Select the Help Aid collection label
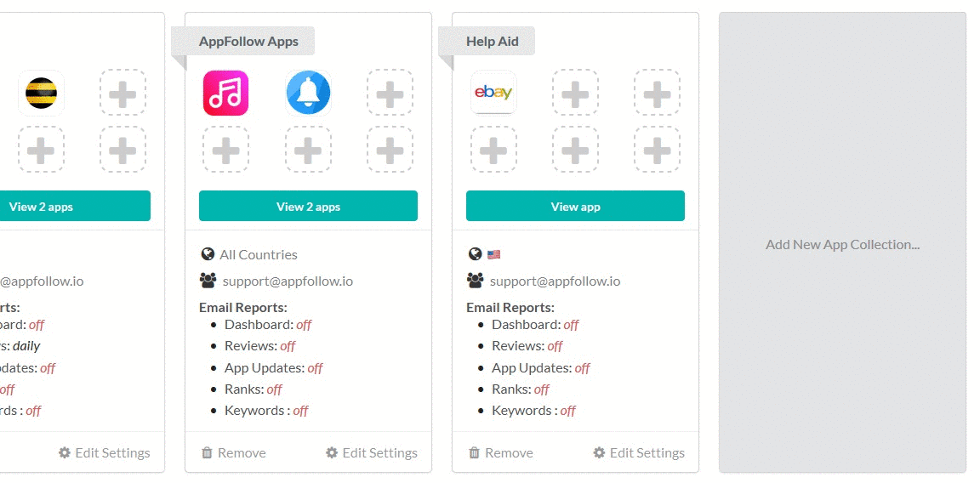 [492, 41]
